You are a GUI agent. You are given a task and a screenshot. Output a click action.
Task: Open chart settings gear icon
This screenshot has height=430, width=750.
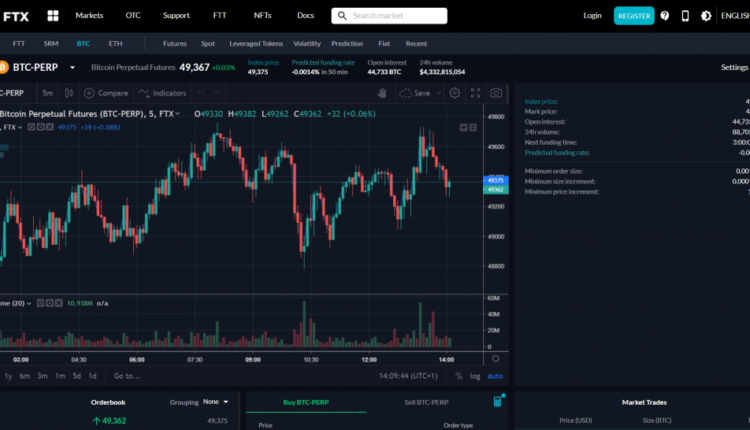[x=454, y=93]
